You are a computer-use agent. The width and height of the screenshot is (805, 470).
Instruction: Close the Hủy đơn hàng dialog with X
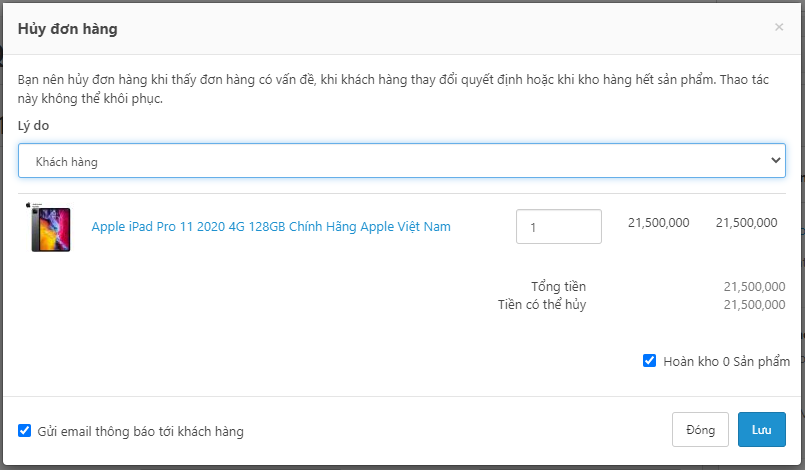coord(779,27)
